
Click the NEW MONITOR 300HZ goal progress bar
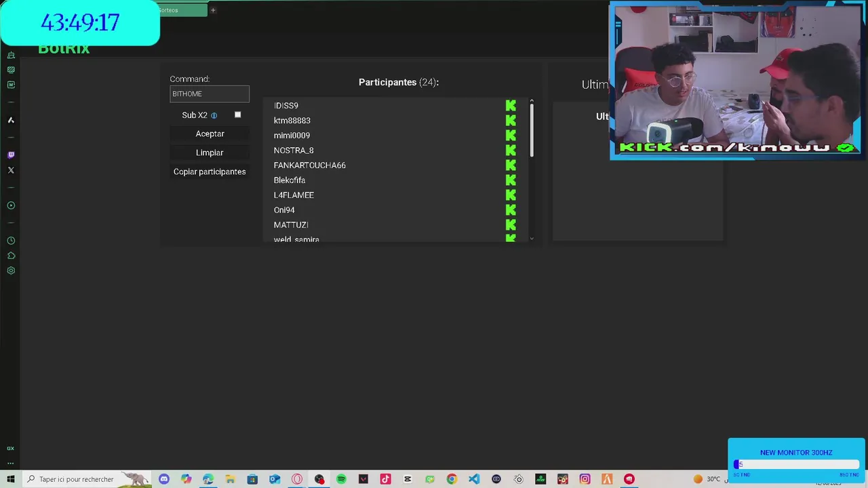pos(797,464)
